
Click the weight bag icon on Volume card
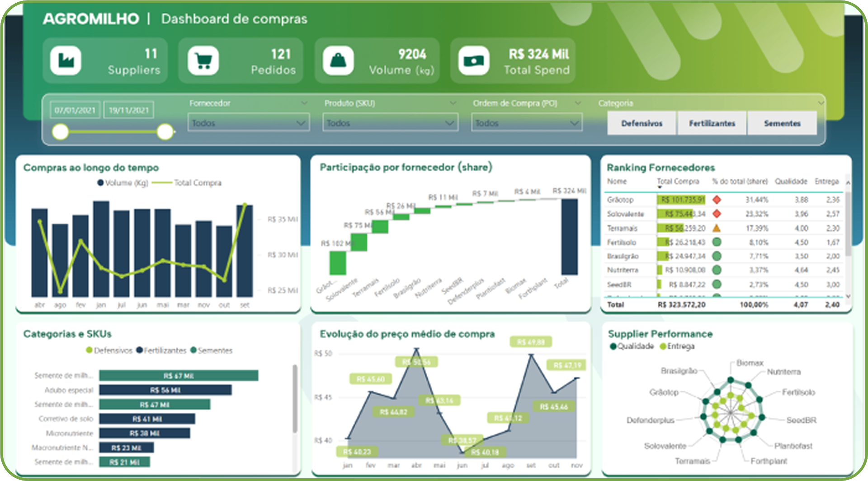338,61
